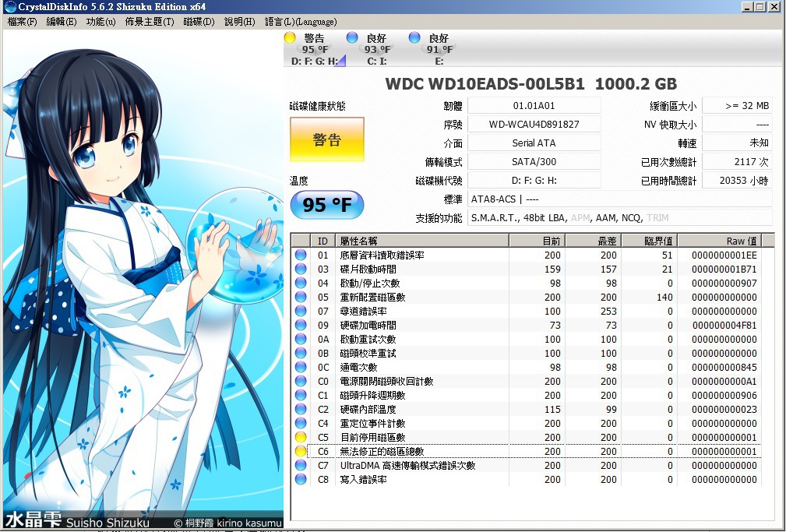The height and width of the screenshot is (532, 786).
Task: Click the drive title WDC WD10EADS-00L5B1
Action: pos(485,84)
